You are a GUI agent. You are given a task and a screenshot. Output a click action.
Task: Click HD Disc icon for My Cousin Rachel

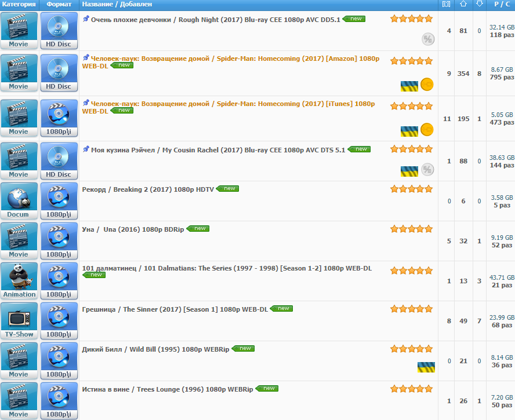coord(59,162)
